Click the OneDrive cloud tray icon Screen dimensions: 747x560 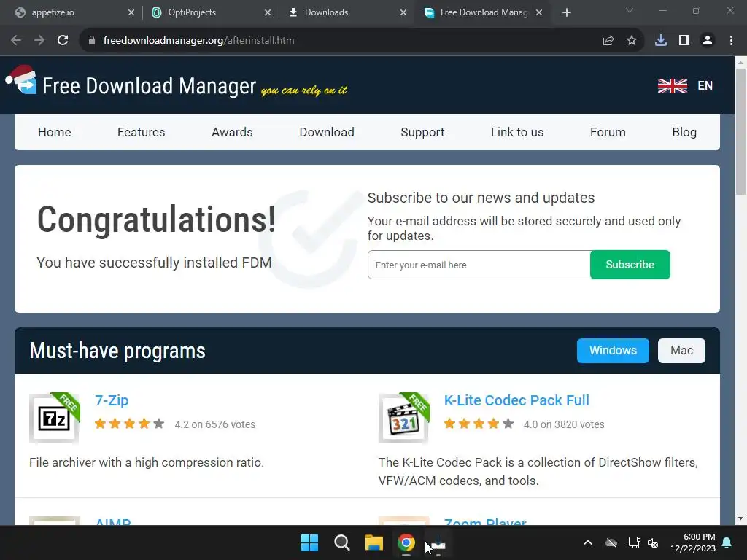click(x=611, y=542)
